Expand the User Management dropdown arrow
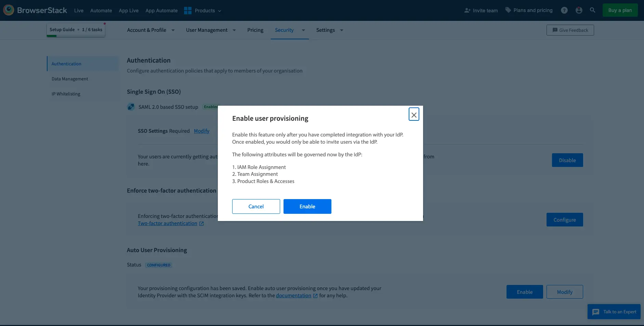The width and height of the screenshot is (644, 326). tap(234, 30)
